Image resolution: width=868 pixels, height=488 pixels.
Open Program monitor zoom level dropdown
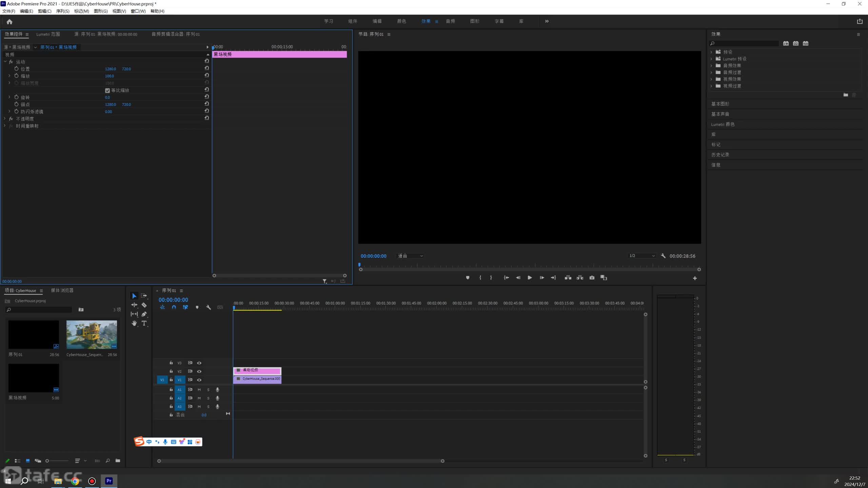click(410, 256)
